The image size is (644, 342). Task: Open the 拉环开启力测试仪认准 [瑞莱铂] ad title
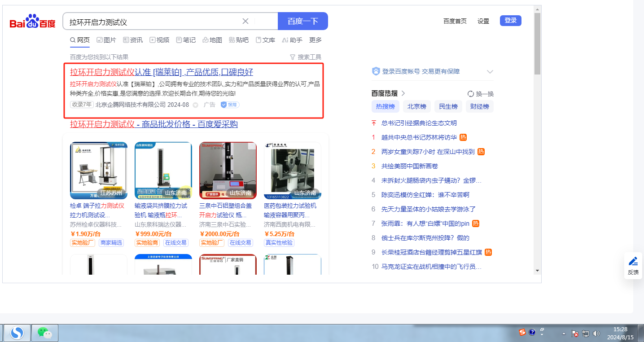click(x=162, y=72)
